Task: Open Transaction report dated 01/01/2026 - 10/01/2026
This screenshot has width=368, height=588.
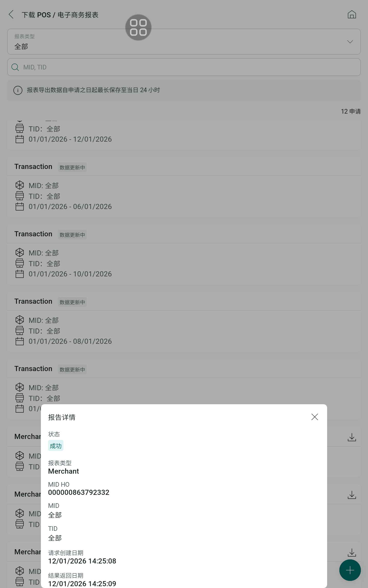Action: tap(184, 254)
